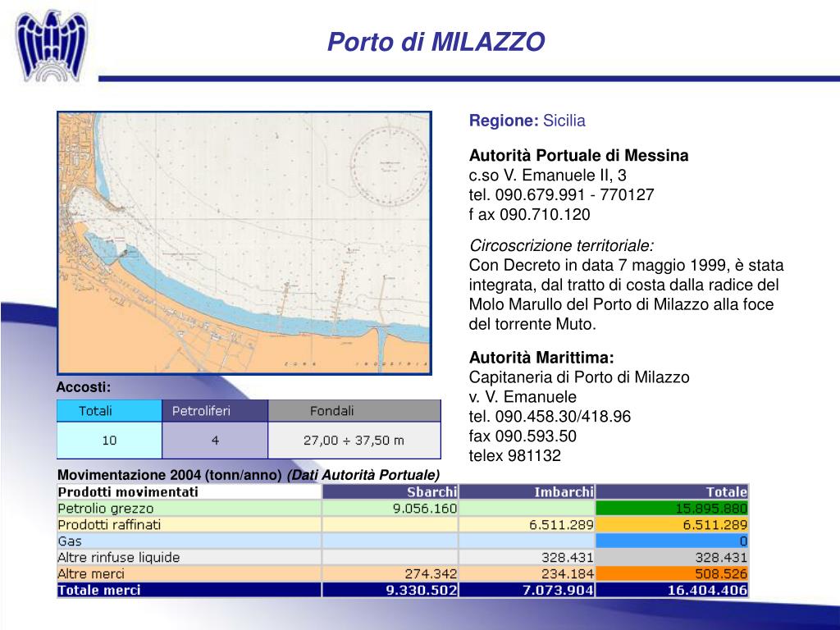
Task: Click grey Totale cell '328.431'
Action: (673, 557)
